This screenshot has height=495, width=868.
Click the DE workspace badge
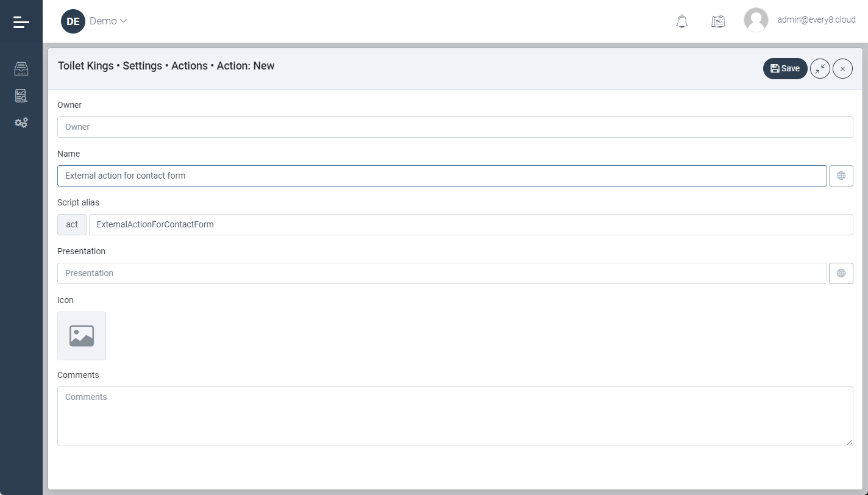coord(73,21)
